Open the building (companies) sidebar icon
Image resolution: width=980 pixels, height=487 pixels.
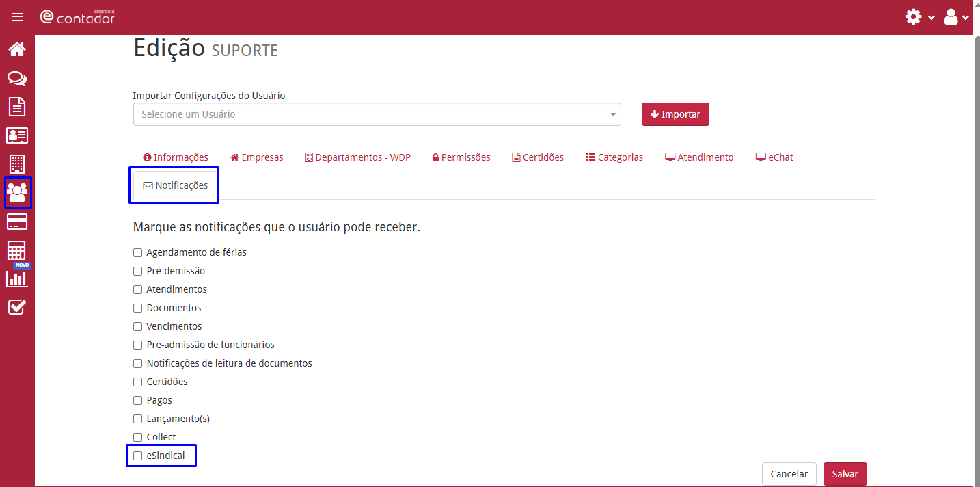(x=17, y=164)
